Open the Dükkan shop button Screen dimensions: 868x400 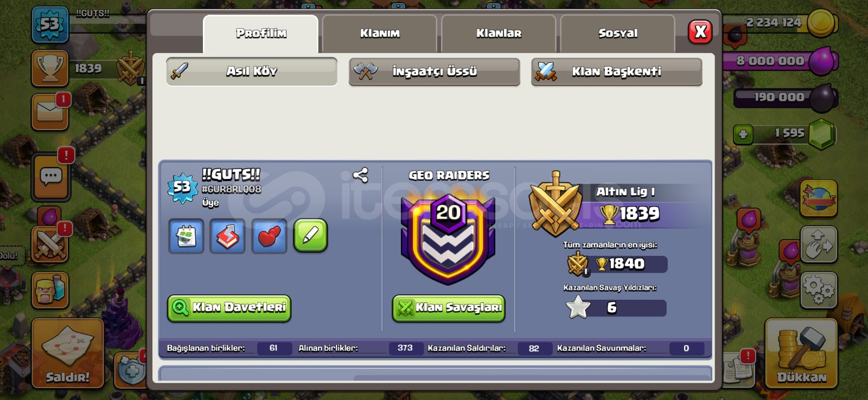(x=801, y=353)
